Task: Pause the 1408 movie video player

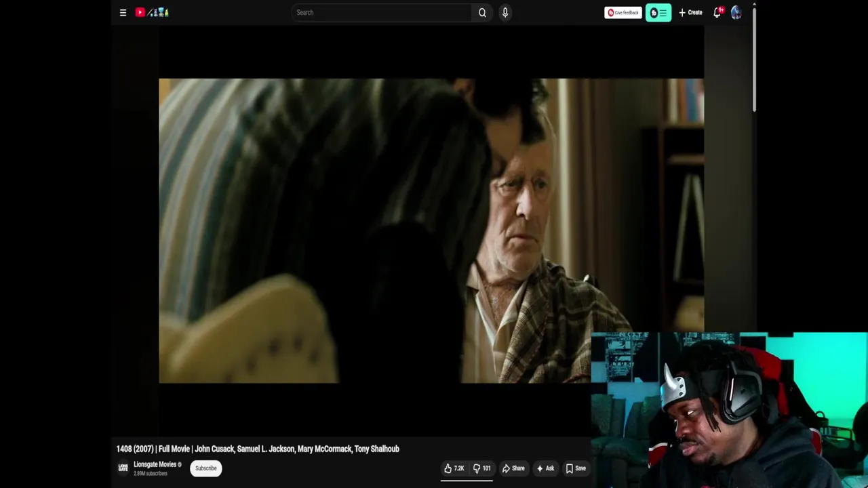Action: pos(431,230)
